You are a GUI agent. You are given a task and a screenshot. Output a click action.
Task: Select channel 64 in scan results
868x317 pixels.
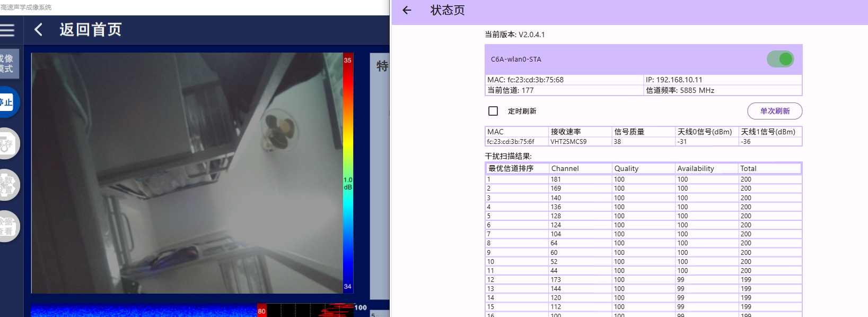(x=554, y=243)
